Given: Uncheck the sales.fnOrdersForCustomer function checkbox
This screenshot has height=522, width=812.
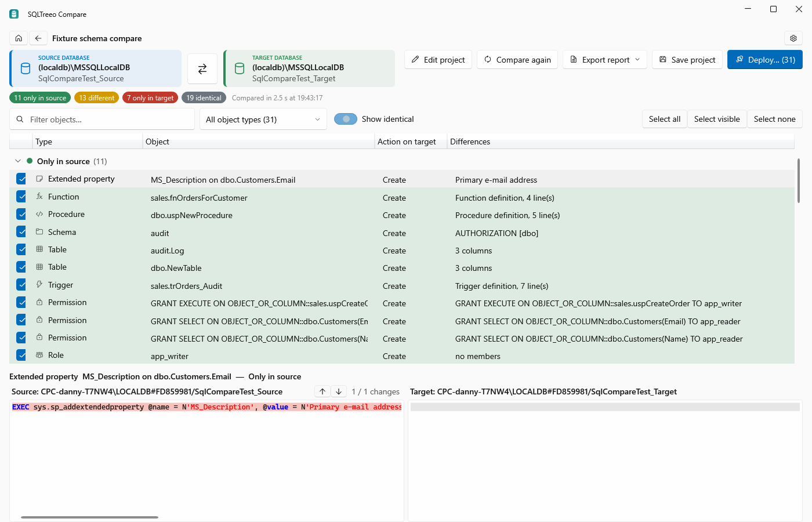Looking at the screenshot, I should click(21, 197).
